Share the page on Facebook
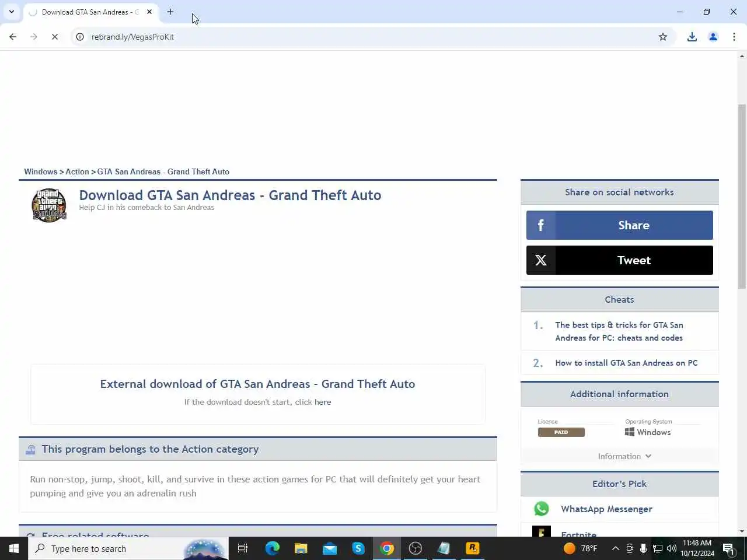Image resolution: width=747 pixels, height=560 pixels. (619, 225)
